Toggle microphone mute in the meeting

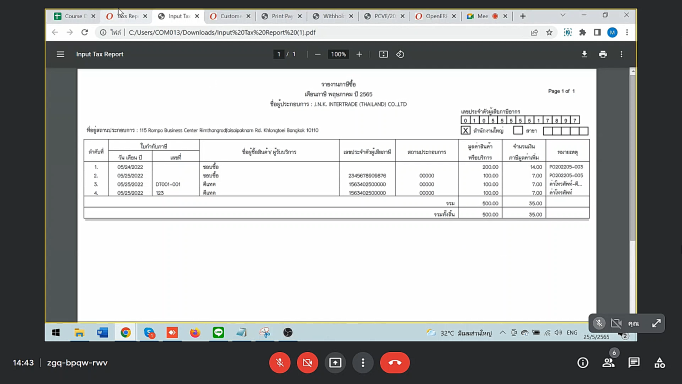pyautogui.click(x=280, y=362)
